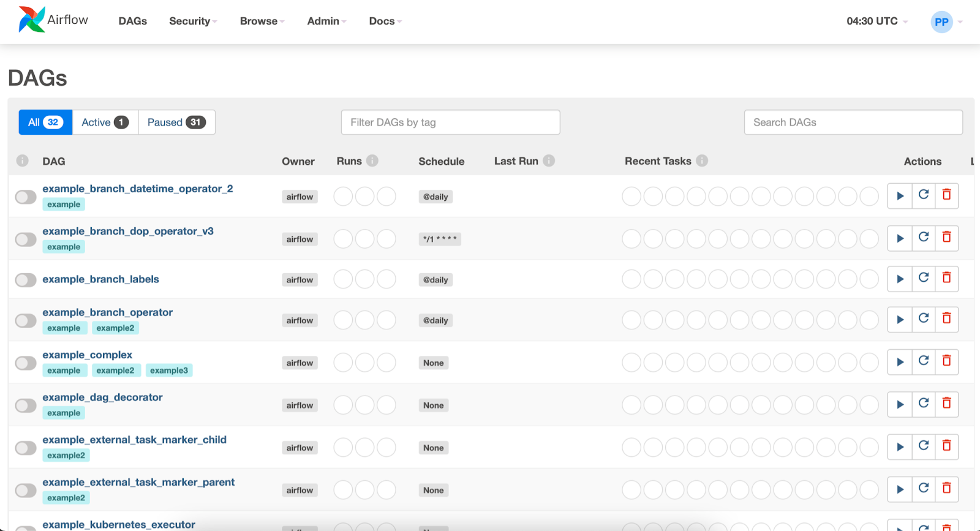Screen dimensions: 980x531
Task: Open the example_external_task_marker_parent DAG link
Action: tap(138, 482)
